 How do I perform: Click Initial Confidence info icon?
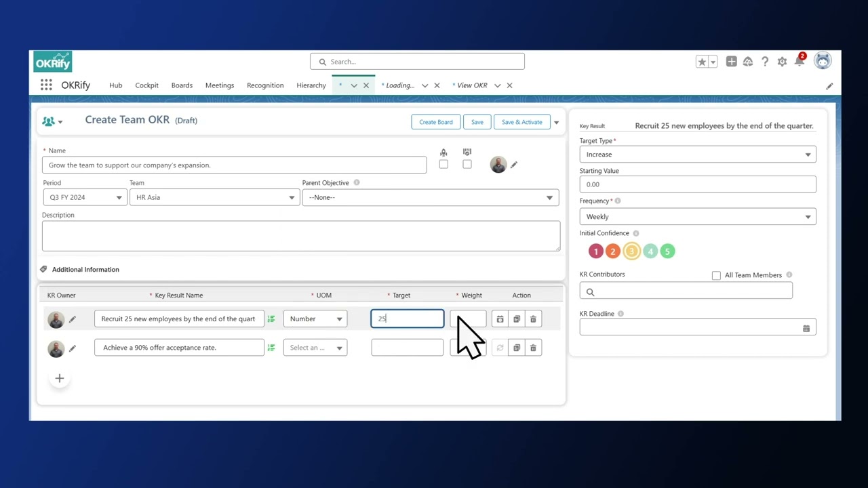[636, 233]
